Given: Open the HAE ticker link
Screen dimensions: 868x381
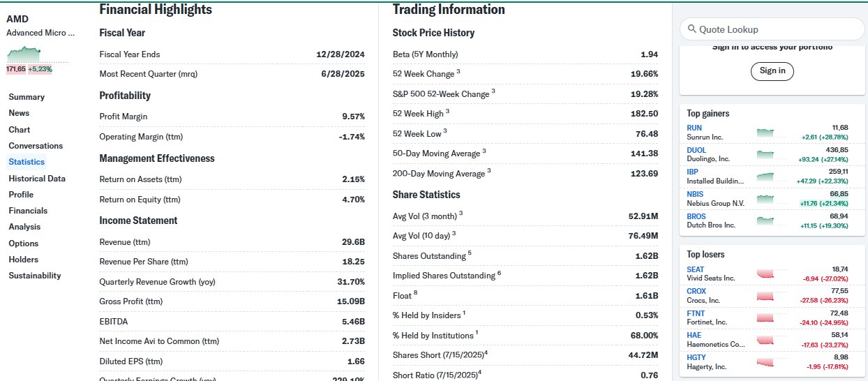Looking at the screenshot, I should tap(694, 336).
